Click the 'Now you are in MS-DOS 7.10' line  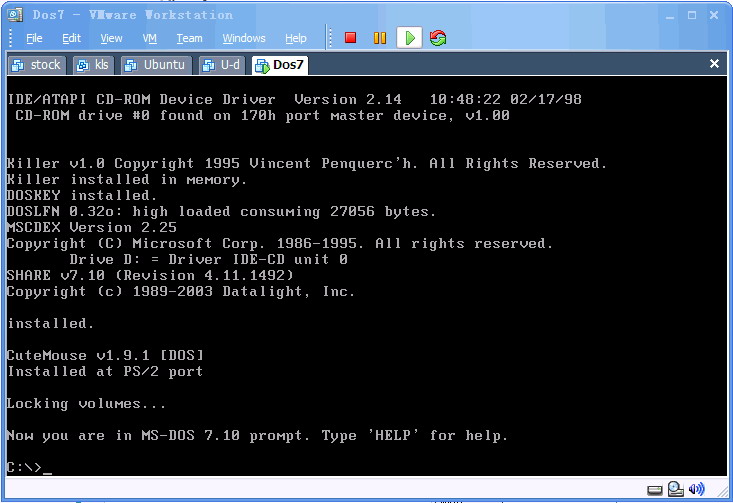(x=257, y=436)
